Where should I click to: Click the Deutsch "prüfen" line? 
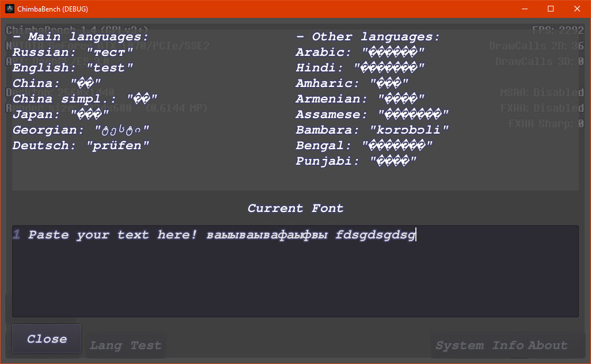tap(81, 146)
